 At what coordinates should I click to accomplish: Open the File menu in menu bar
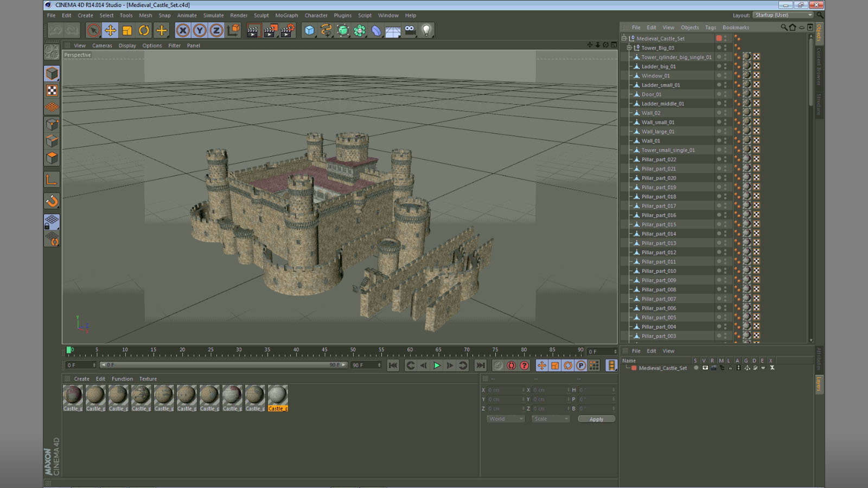[x=51, y=16]
